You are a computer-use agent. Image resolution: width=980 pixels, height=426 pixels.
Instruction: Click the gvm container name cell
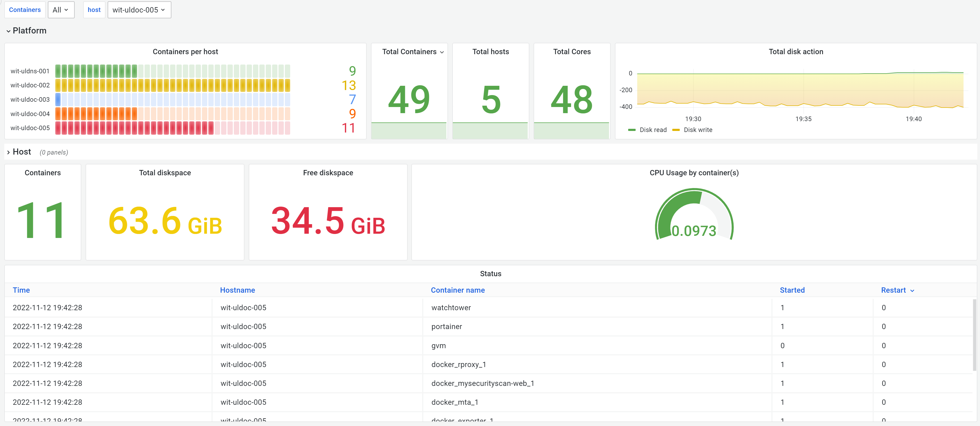[438, 346]
